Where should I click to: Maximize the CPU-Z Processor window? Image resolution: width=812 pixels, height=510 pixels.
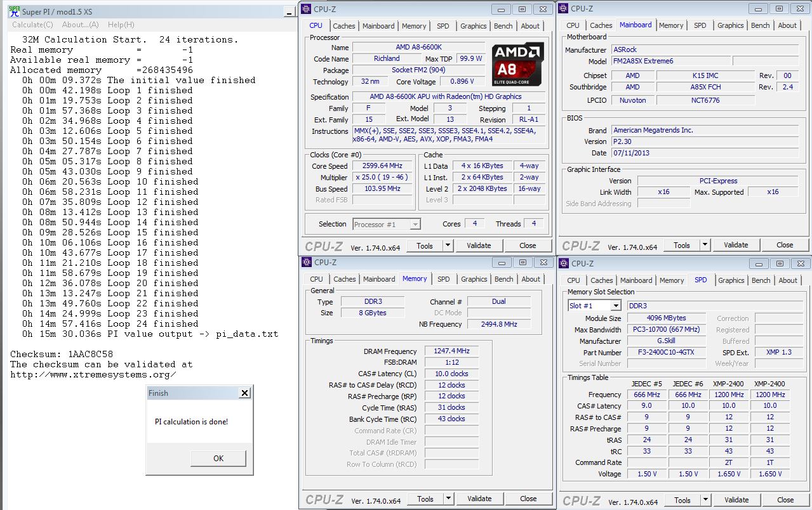click(x=522, y=9)
